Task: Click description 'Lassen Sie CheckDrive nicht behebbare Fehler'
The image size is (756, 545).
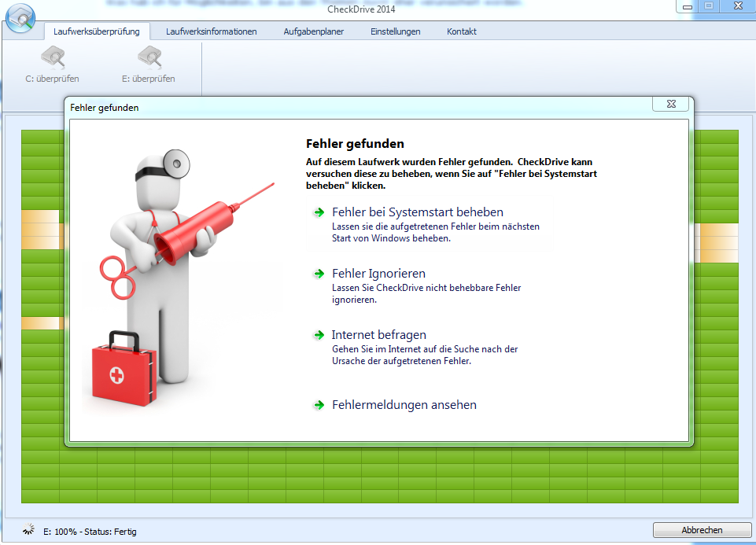Action: click(x=426, y=293)
